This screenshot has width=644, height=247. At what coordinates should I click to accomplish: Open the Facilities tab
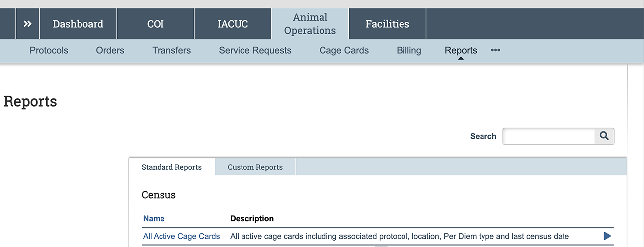point(387,24)
